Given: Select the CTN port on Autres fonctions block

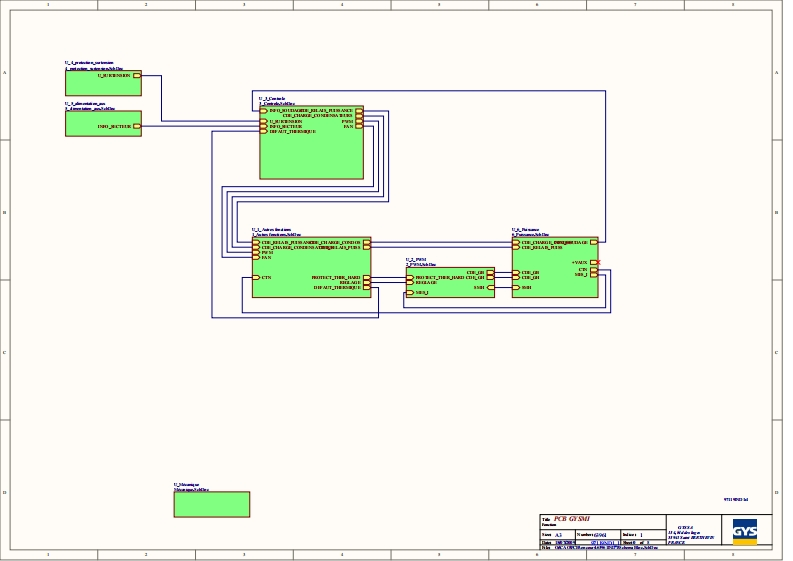Looking at the screenshot, I should click(256, 277).
